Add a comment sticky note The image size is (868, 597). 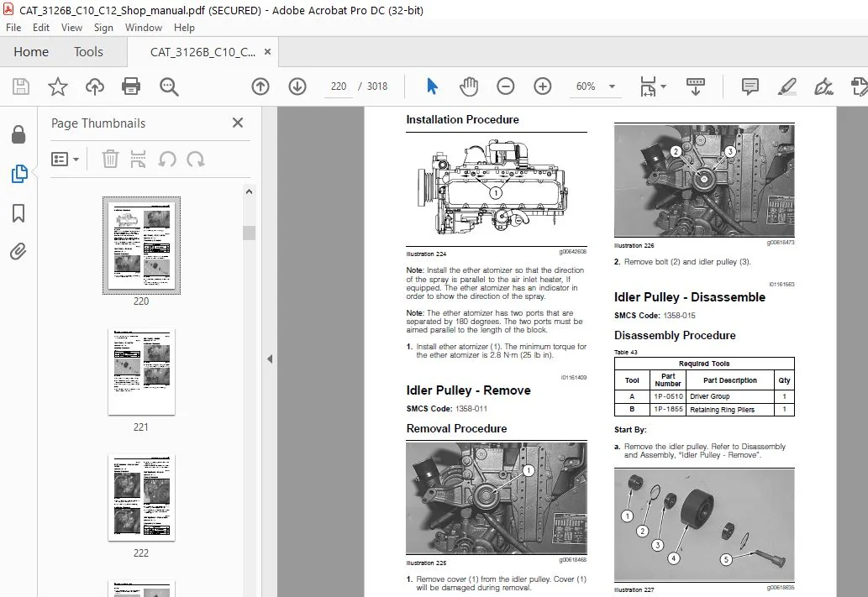pyautogui.click(x=750, y=86)
